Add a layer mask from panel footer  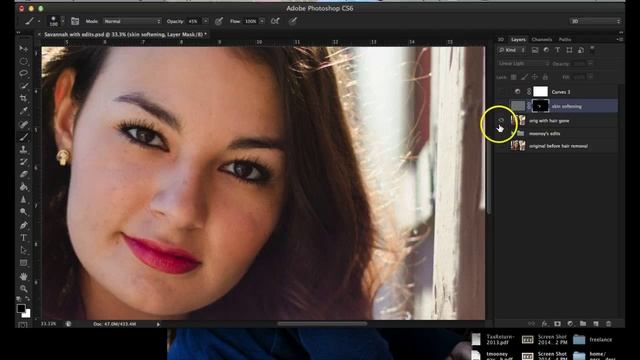tap(557, 324)
